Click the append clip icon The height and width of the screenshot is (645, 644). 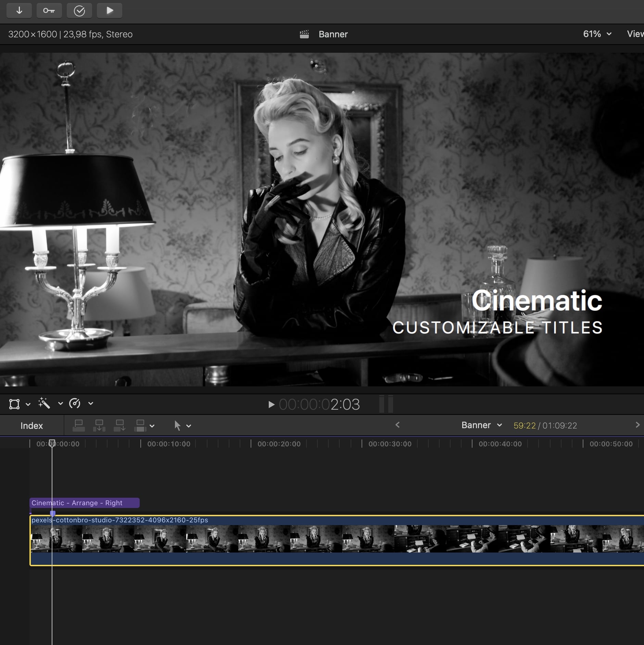pos(120,425)
